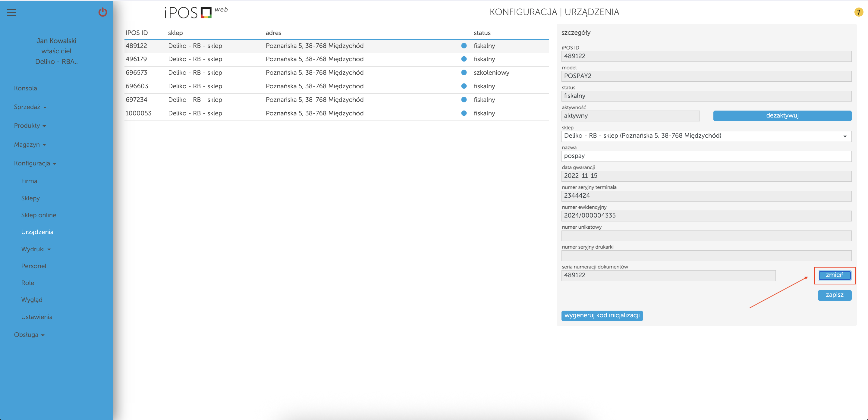868x420 pixels.
Task: Click the aktywność field showing aktywny
Action: (x=630, y=116)
